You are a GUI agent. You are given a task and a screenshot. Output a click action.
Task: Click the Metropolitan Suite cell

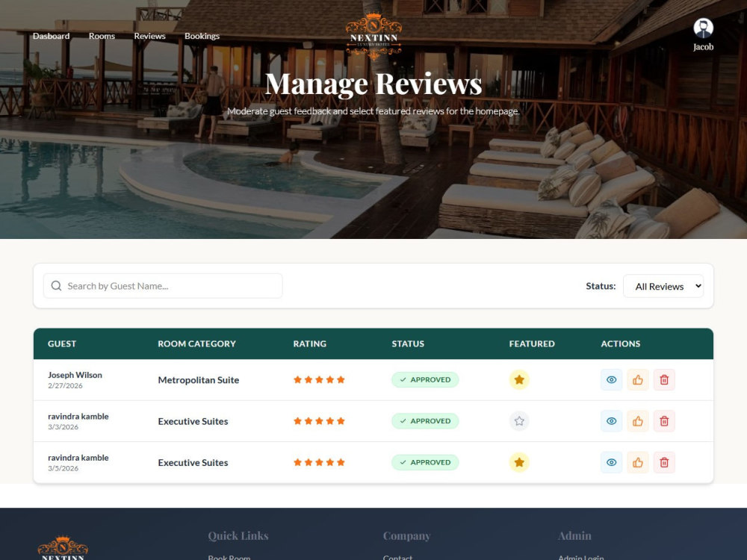tap(199, 380)
